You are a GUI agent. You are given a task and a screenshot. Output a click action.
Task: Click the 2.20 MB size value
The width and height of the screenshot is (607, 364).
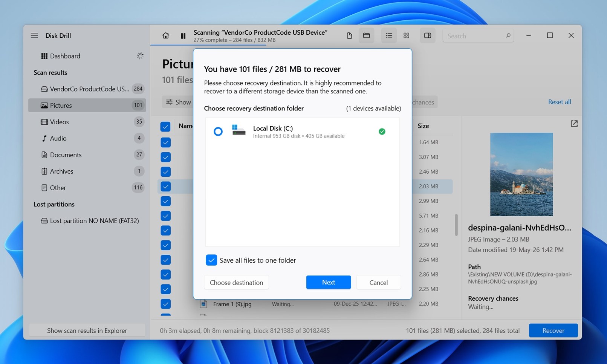(428, 304)
